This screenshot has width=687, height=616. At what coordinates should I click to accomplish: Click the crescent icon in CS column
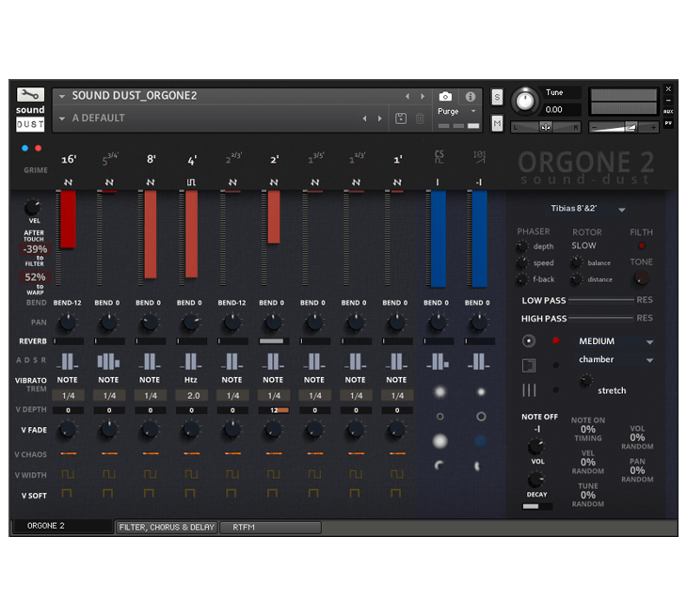click(x=439, y=466)
